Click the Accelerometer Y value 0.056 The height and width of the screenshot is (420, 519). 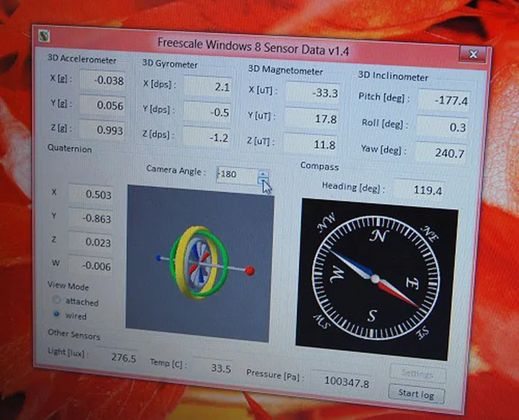pos(102,105)
